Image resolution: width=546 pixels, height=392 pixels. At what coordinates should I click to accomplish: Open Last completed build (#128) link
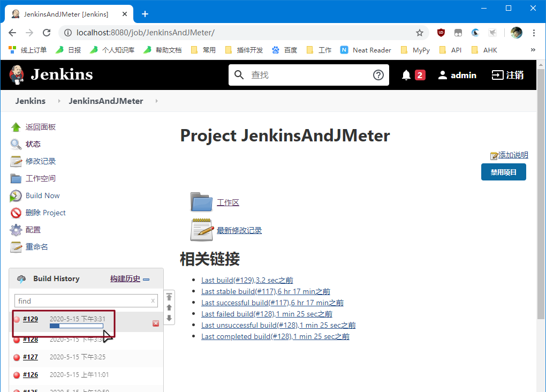pos(276,336)
